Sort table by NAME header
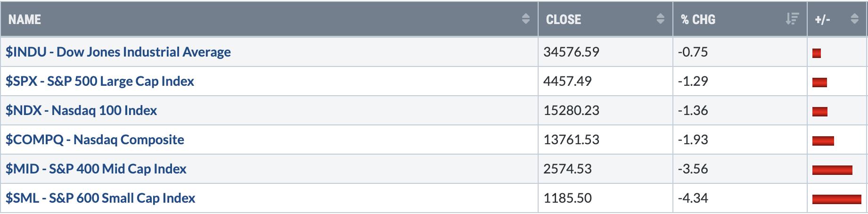Viewport: 868px width, 214px height. click(x=25, y=19)
